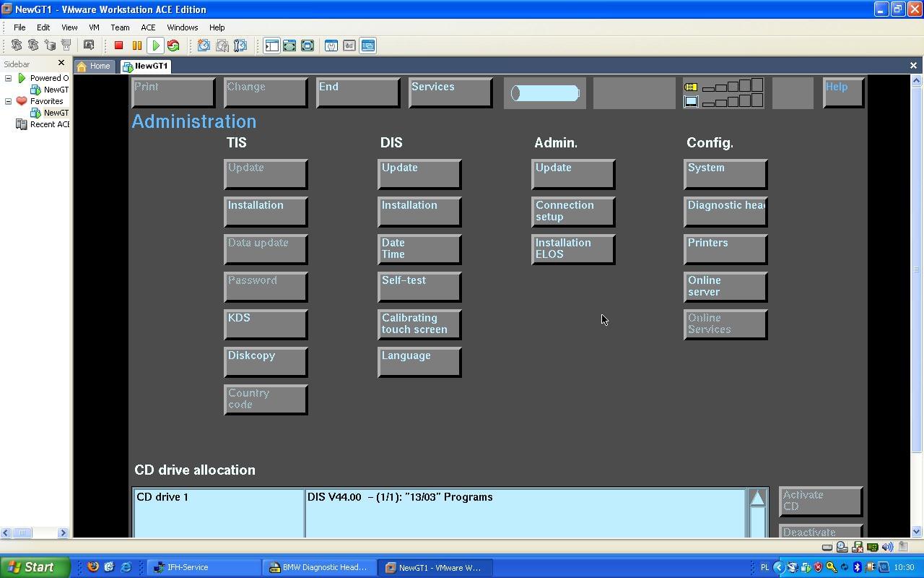
Task: Switch to the Home tab
Action: (94, 66)
